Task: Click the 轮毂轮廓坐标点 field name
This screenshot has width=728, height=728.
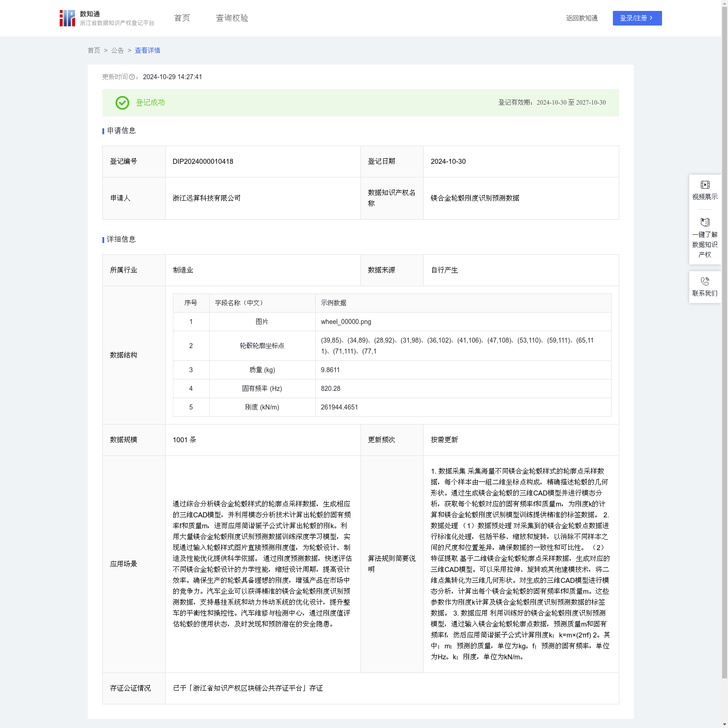Action: coord(262,346)
